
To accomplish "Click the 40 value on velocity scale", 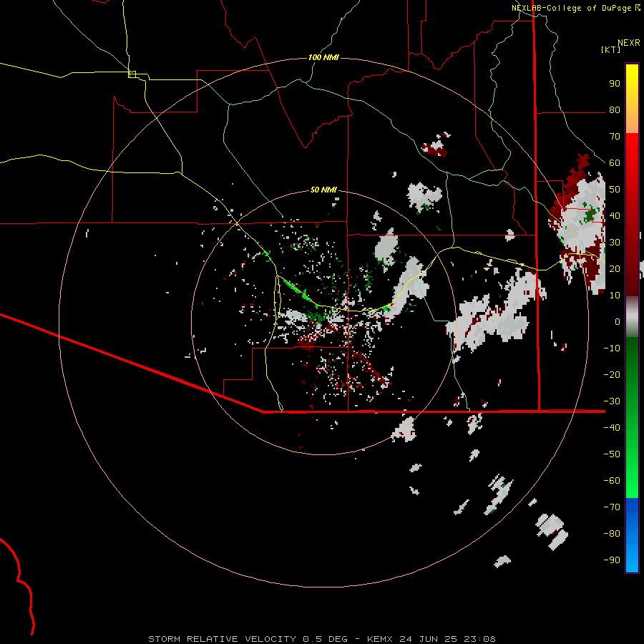I will click(615, 215).
